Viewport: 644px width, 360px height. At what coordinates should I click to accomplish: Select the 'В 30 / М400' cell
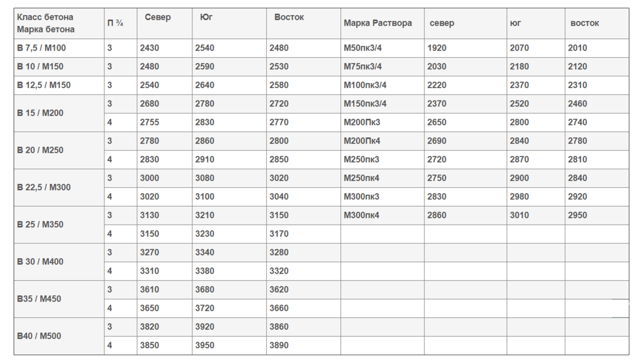pos(59,262)
